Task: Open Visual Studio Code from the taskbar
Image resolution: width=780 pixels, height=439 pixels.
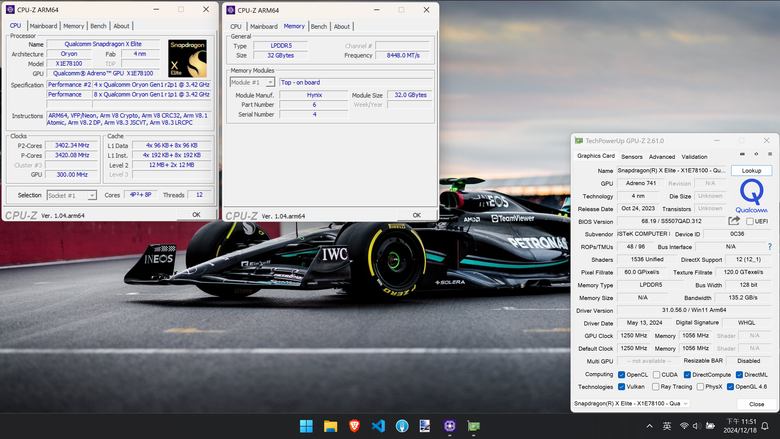Action: pyautogui.click(x=378, y=426)
